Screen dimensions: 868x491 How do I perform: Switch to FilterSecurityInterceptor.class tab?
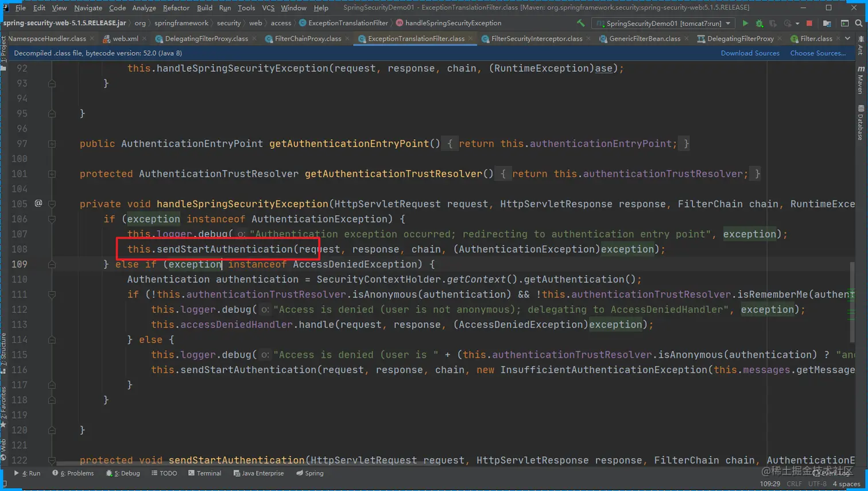point(536,38)
